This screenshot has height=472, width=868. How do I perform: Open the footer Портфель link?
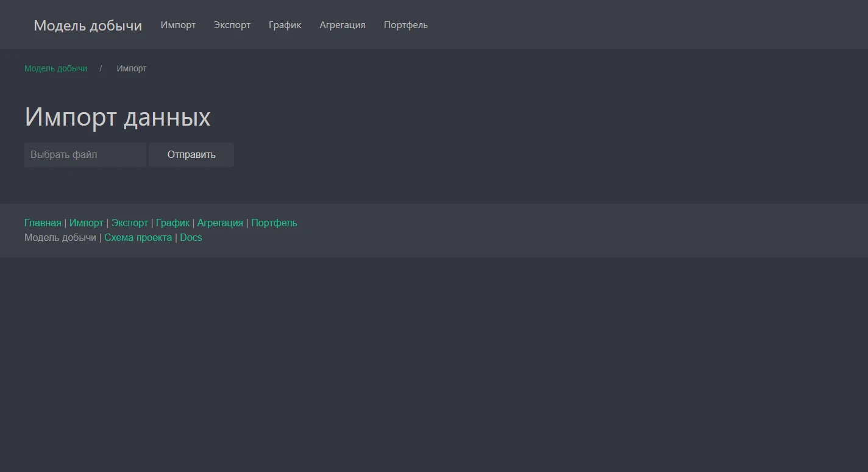[x=274, y=223]
